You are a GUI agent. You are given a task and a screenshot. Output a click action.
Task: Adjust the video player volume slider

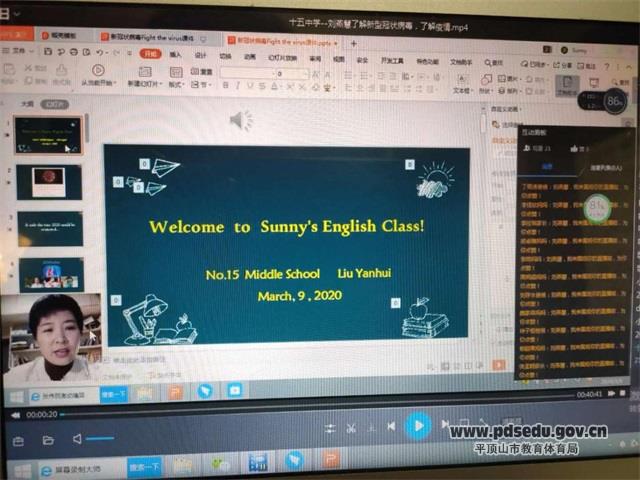(x=100, y=439)
